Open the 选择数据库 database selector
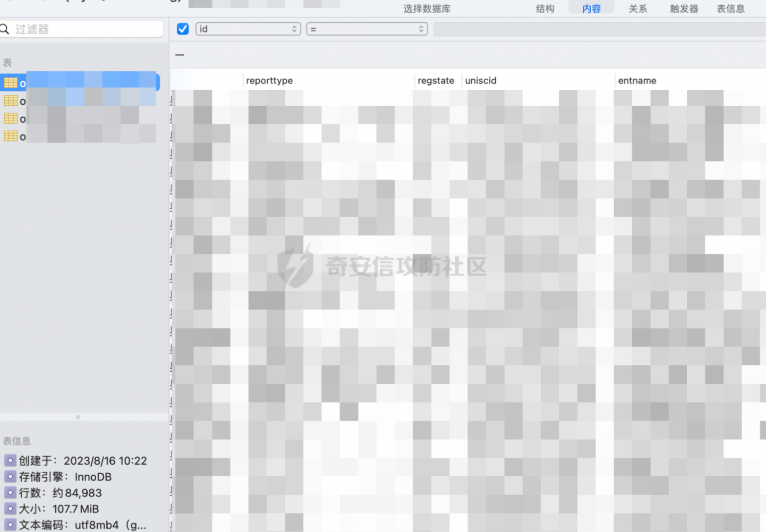766x532 pixels. 427,8
